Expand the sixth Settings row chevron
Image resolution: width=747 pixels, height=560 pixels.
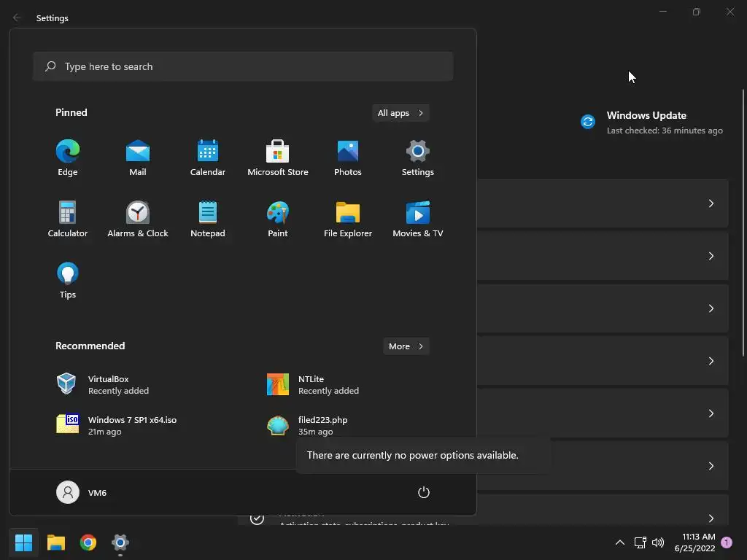coord(711,466)
